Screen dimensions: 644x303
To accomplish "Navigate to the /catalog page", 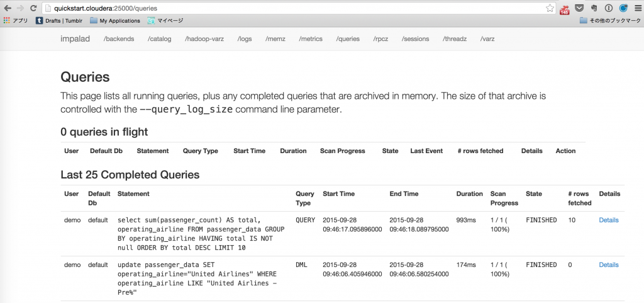I will tap(159, 38).
